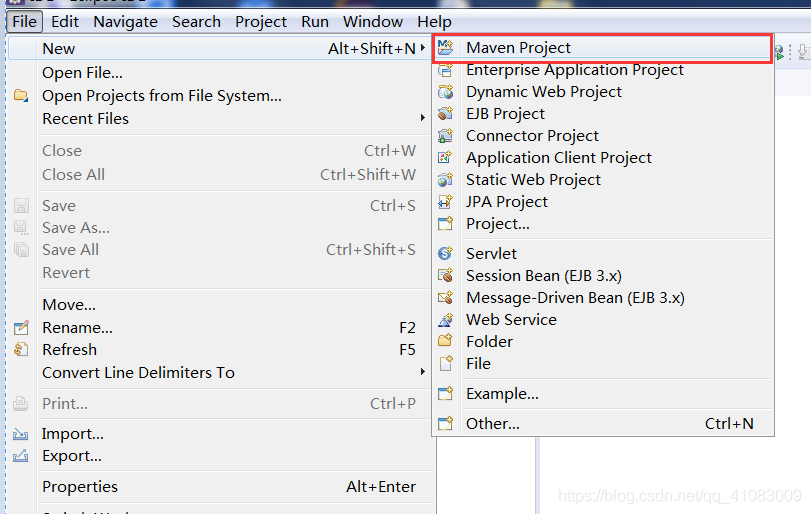Viewport: 811px width, 514px height.
Task: Click the new File icon
Action: (x=445, y=364)
